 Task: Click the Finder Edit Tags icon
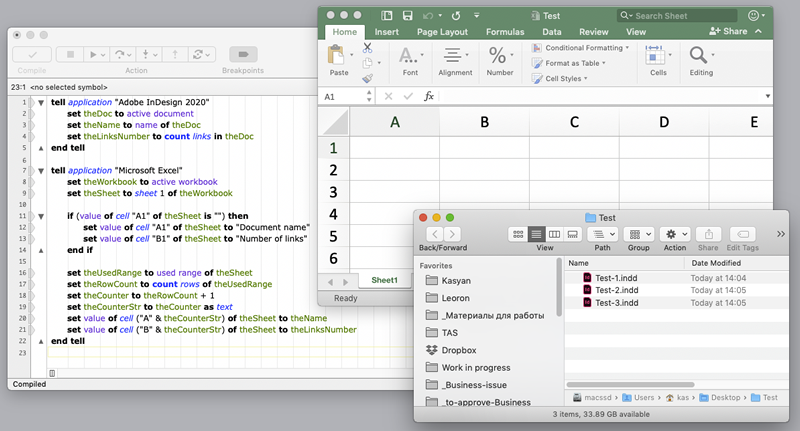pyautogui.click(x=743, y=234)
